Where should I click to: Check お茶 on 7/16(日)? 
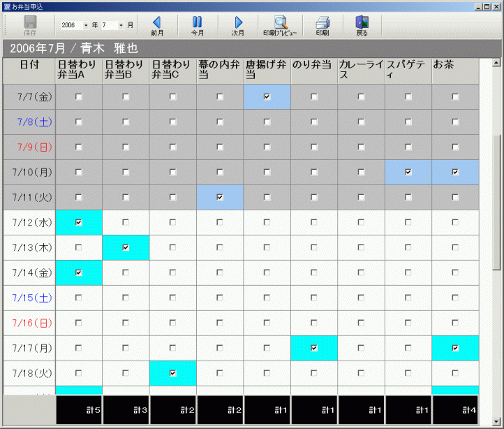click(455, 323)
